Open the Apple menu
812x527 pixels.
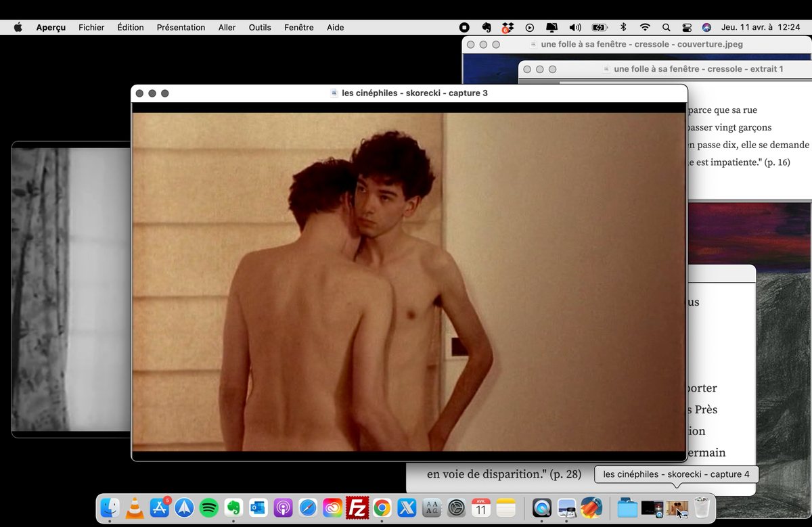click(x=18, y=27)
